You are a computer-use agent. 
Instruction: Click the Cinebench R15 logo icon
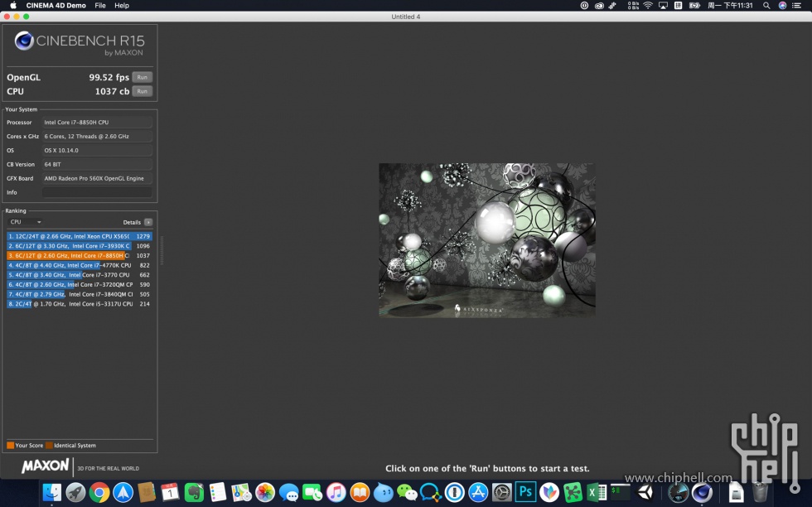[24, 41]
